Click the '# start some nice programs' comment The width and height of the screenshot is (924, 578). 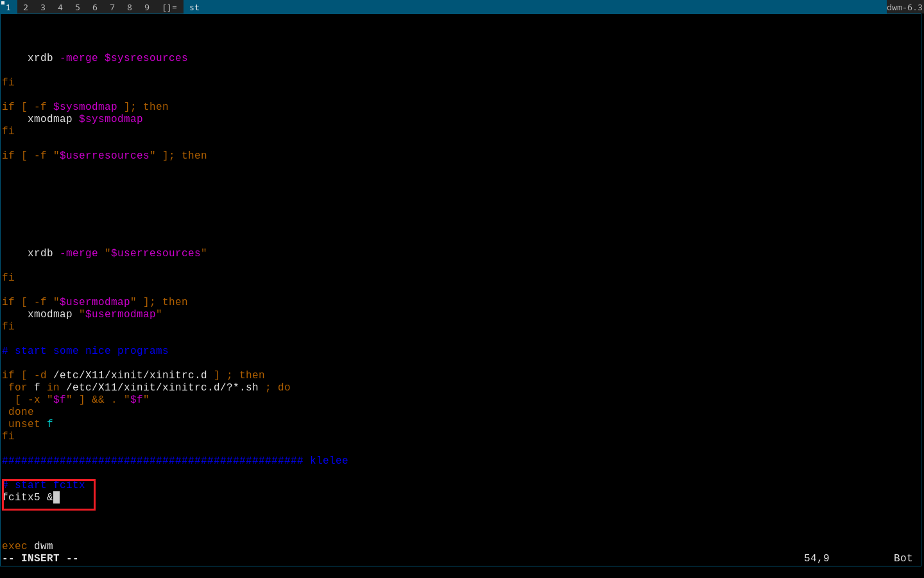point(85,351)
